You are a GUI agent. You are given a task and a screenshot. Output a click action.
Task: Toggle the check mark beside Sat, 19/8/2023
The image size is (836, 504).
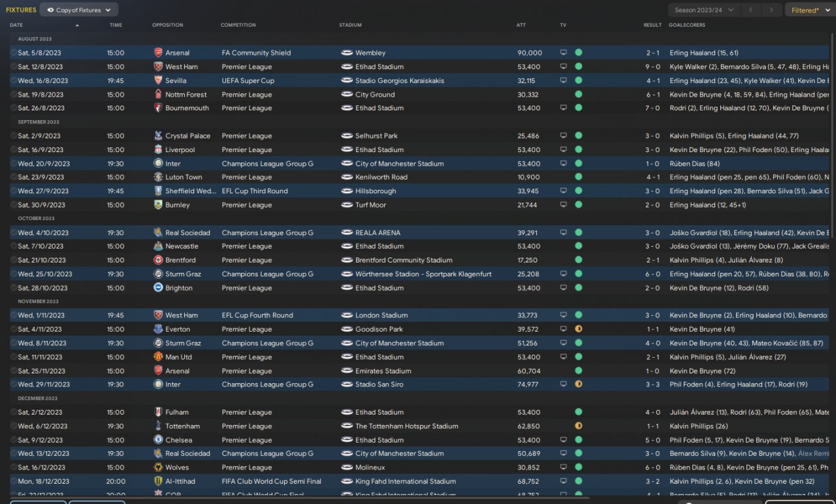[14, 95]
